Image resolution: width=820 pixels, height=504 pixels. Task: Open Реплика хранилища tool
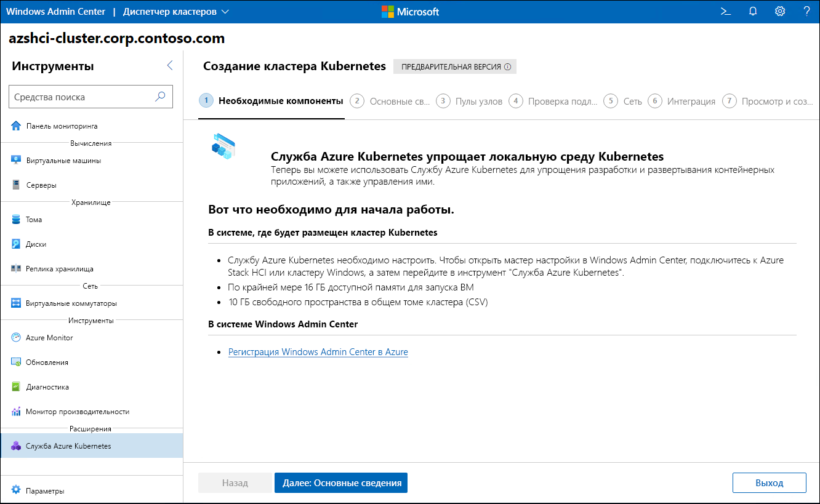pos(92,269)
